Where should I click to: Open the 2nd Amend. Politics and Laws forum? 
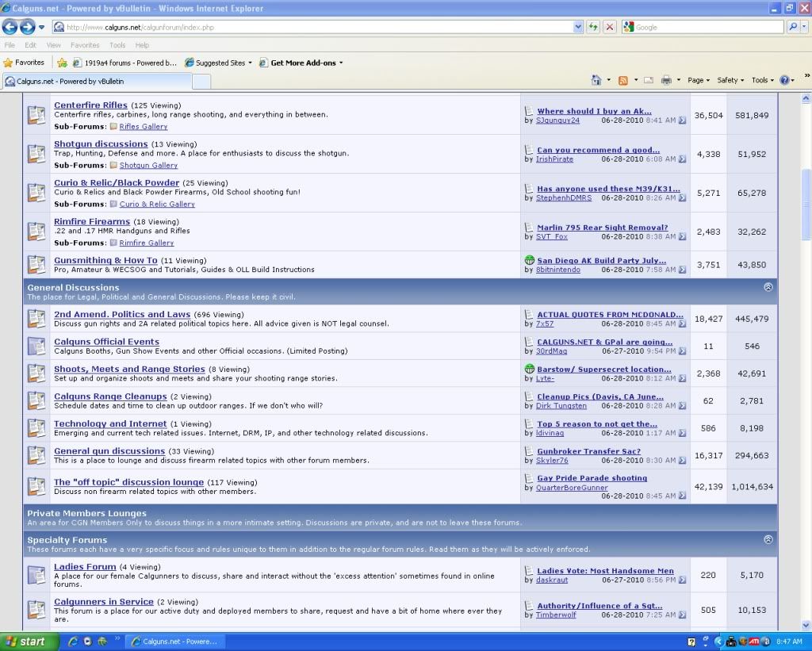121,314
